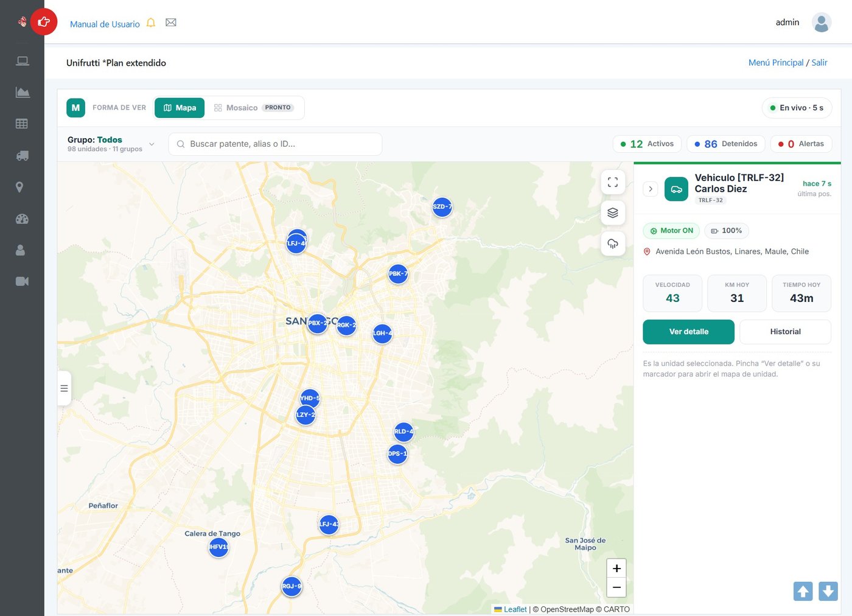
Task: Filter by 86 Detenidos
Action: pos(726,144)
